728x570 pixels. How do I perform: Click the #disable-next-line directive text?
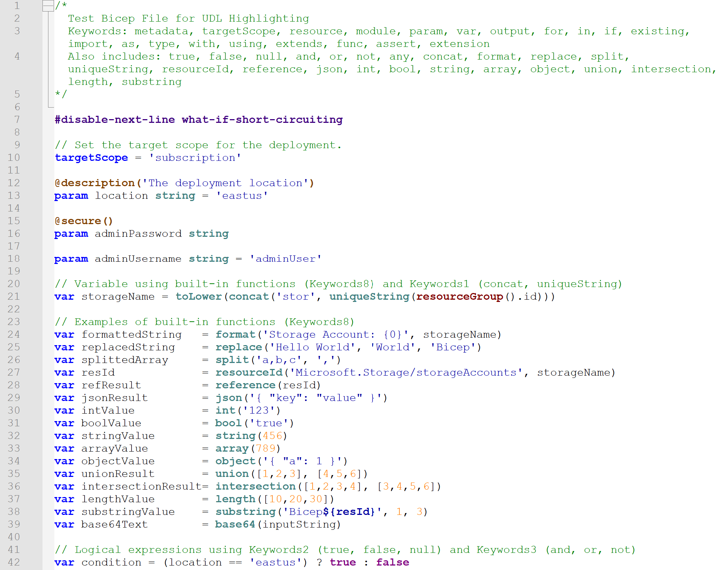click(x=115, y=120)
